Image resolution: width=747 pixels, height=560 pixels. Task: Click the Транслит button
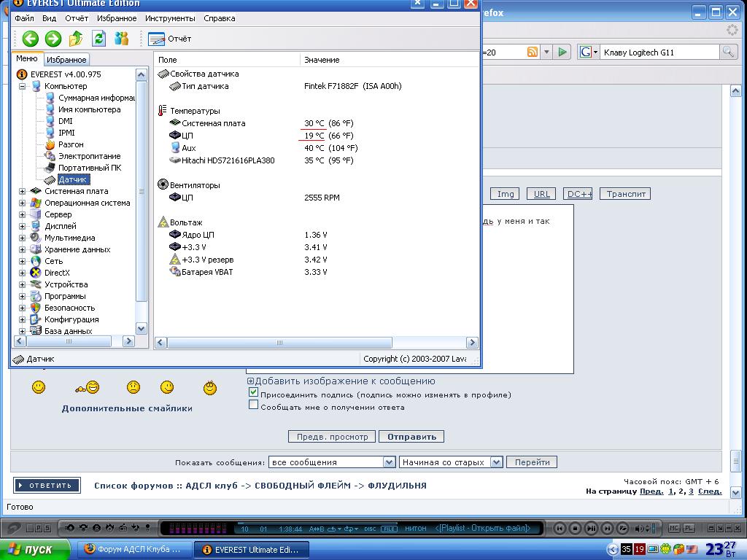(625, 194)
